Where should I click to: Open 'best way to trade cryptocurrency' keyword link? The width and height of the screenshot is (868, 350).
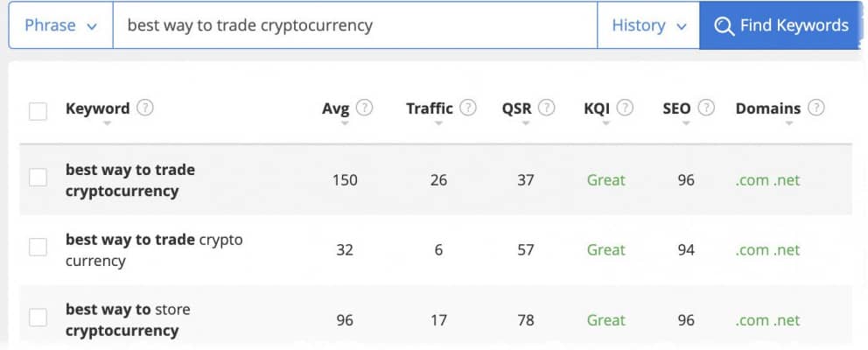click(x=130, y=180)
